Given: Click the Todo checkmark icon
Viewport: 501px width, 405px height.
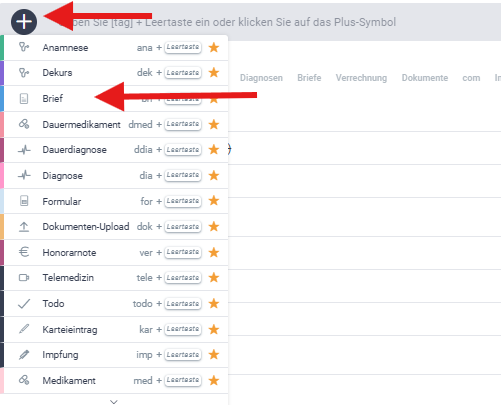Looking at the screenshot, I should click(24, 304).
